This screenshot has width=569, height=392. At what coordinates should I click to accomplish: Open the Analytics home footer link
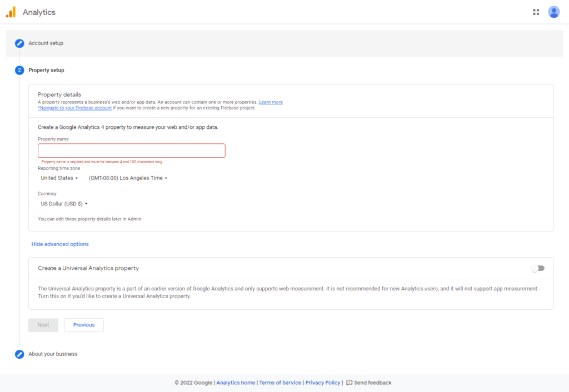click(236, 383)
